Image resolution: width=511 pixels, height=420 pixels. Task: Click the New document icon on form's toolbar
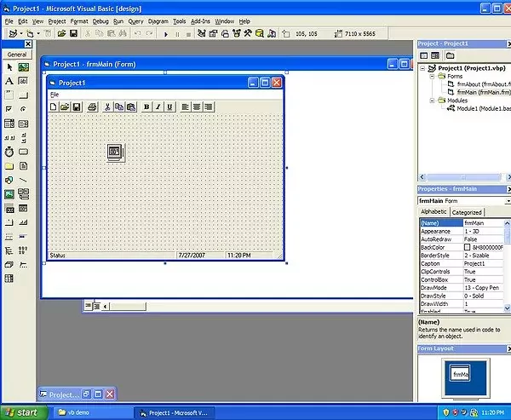point(53,106)
